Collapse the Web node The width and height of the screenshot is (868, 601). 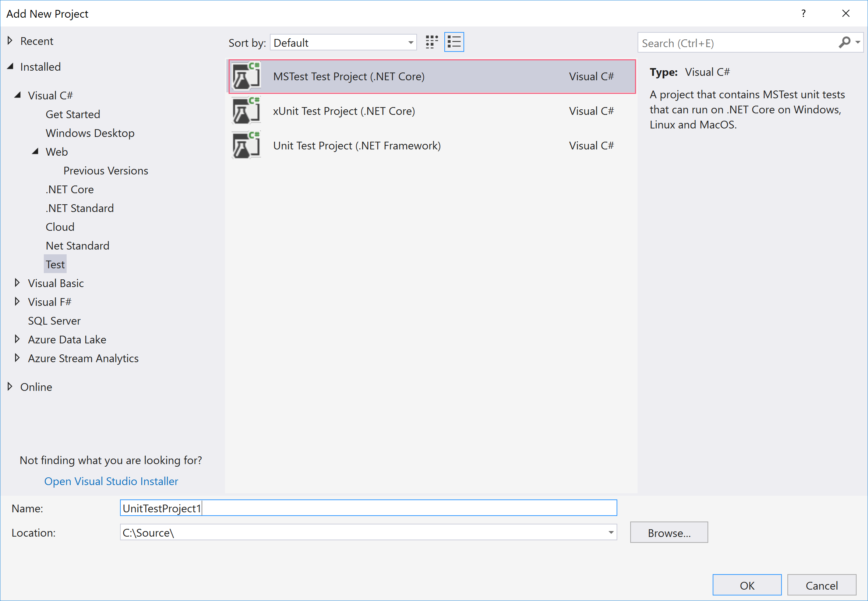tap(35, 151)
